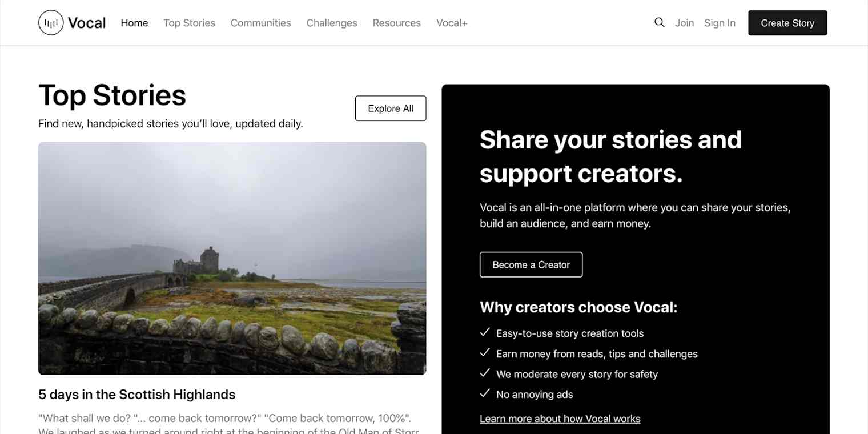Viewport: 868px width, 434px height.
Task: Click the Join link
Action: point(684,23)
